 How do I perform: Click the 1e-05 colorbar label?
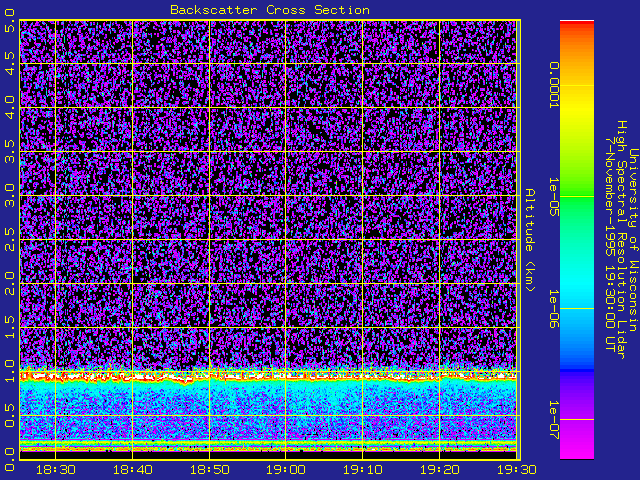pos(553,197)
